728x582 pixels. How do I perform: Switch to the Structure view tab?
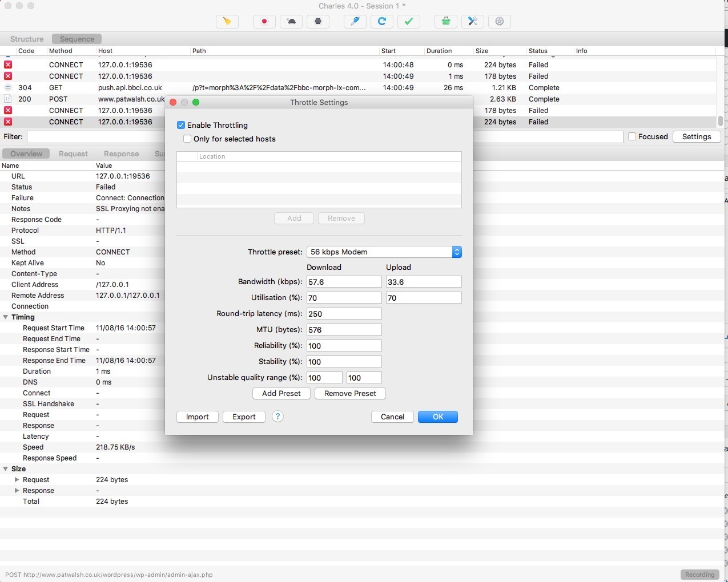click(x=27, y=39)
